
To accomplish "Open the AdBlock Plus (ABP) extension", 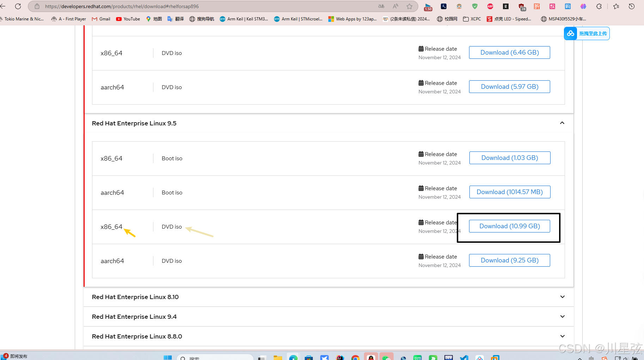I will click(490, 6).
